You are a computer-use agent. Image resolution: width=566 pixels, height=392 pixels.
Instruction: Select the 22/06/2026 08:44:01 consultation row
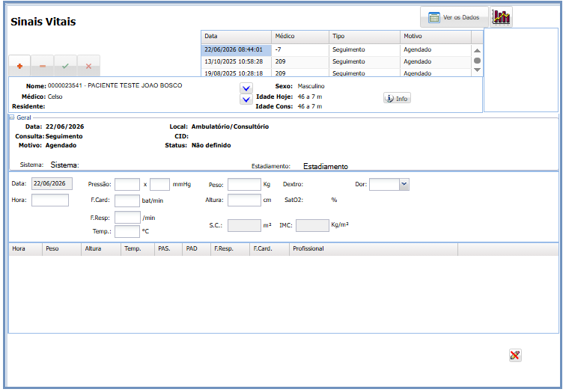[336, 50]
